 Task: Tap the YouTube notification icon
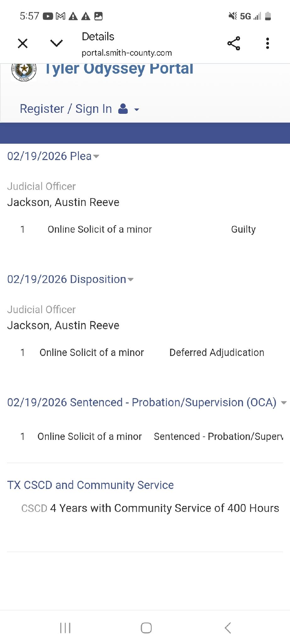pos(48,16)
